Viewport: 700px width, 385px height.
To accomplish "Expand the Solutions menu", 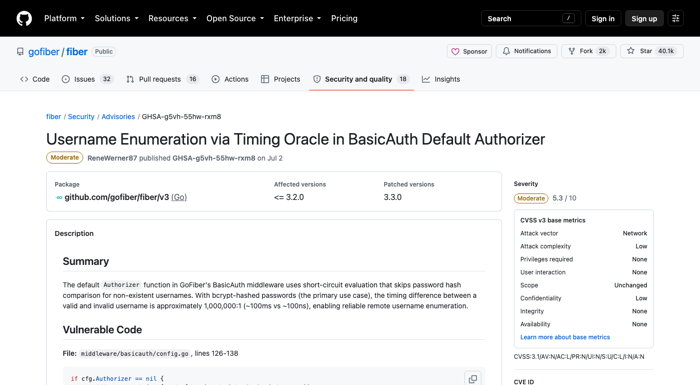I will tap(117, 18).
